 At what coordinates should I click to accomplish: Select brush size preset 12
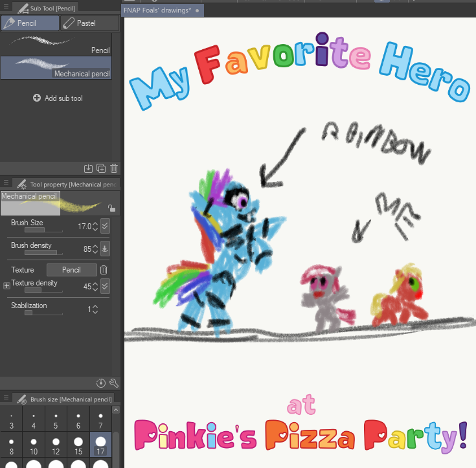coord(56,445)
